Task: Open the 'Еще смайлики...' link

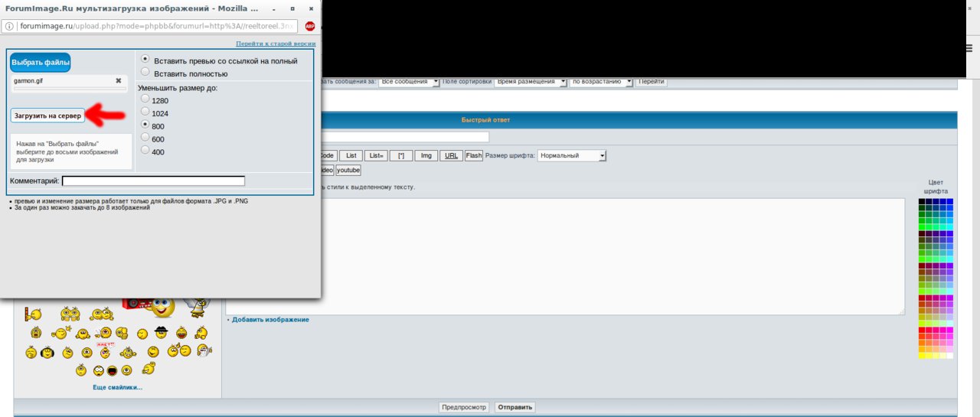Action: click(118, 388)
